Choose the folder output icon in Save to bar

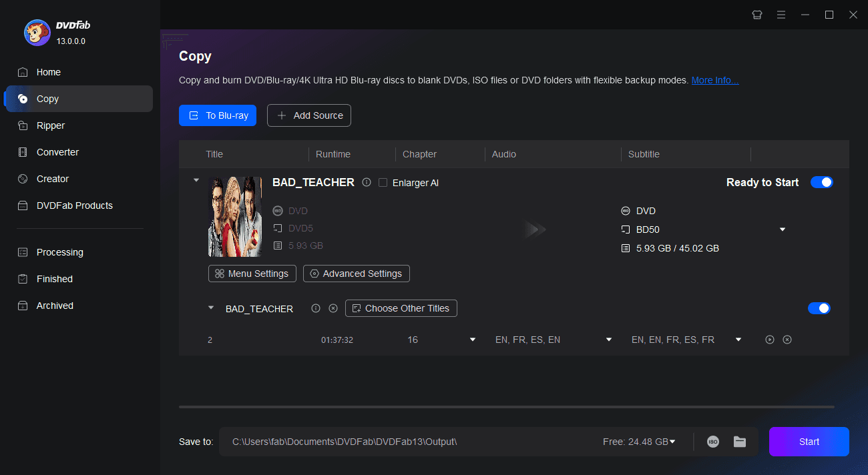[x=740, y=442]
